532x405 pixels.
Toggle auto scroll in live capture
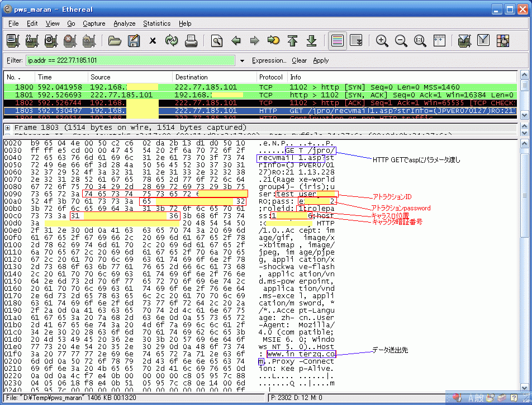tap(357, 41)
